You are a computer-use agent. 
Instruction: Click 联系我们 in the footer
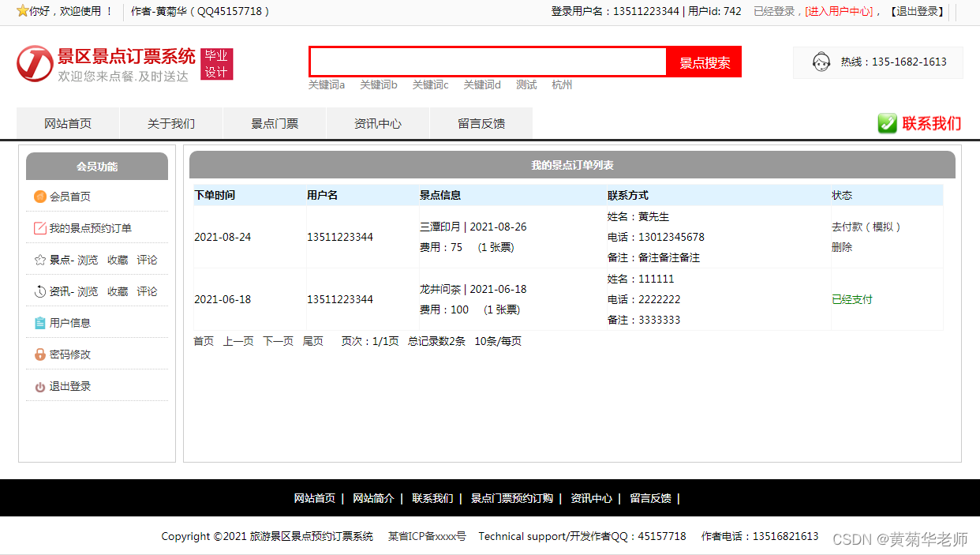[x=432, y=498]
